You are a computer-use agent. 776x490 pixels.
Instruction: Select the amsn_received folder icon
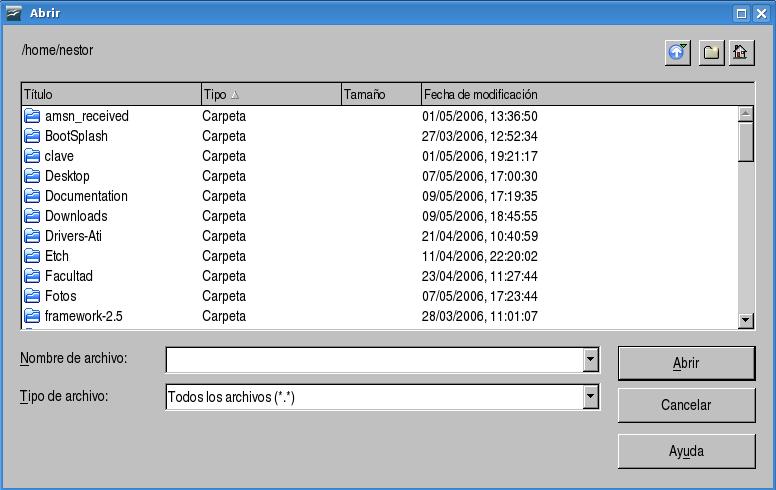point(31,116)
